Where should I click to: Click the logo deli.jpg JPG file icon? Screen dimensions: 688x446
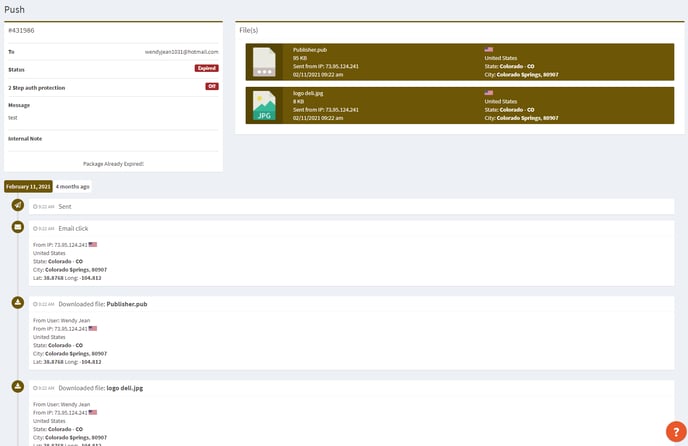click(263, 107)
